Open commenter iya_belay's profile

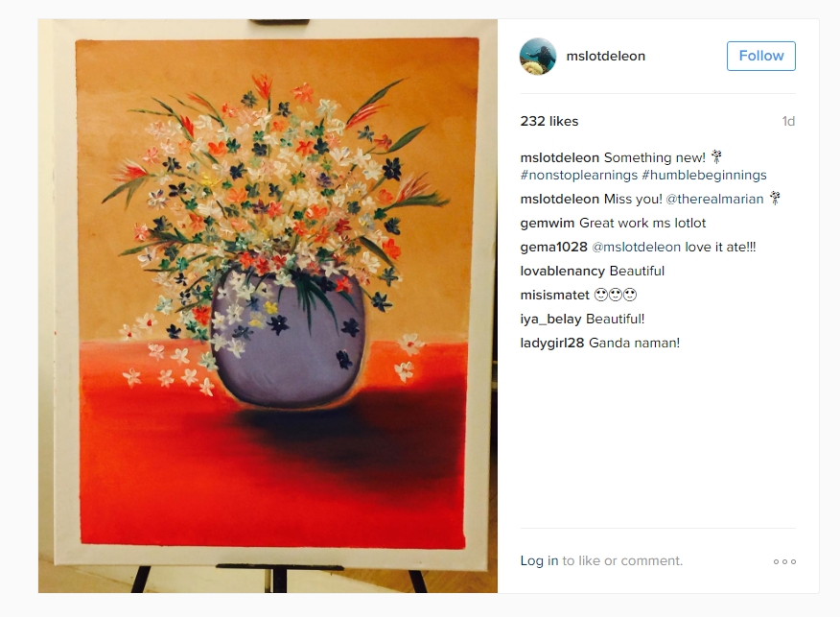[x=550, y=319]
